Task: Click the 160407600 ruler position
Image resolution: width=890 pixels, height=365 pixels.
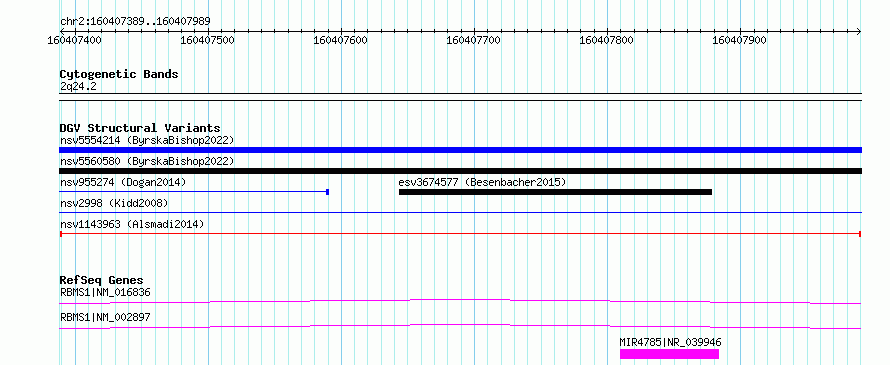Action: pos(341,40)
